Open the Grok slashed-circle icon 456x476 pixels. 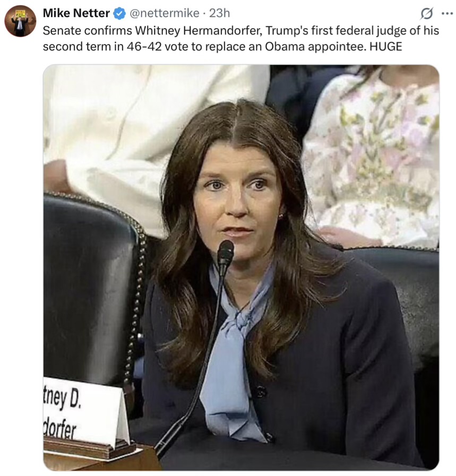click(427, 14)
